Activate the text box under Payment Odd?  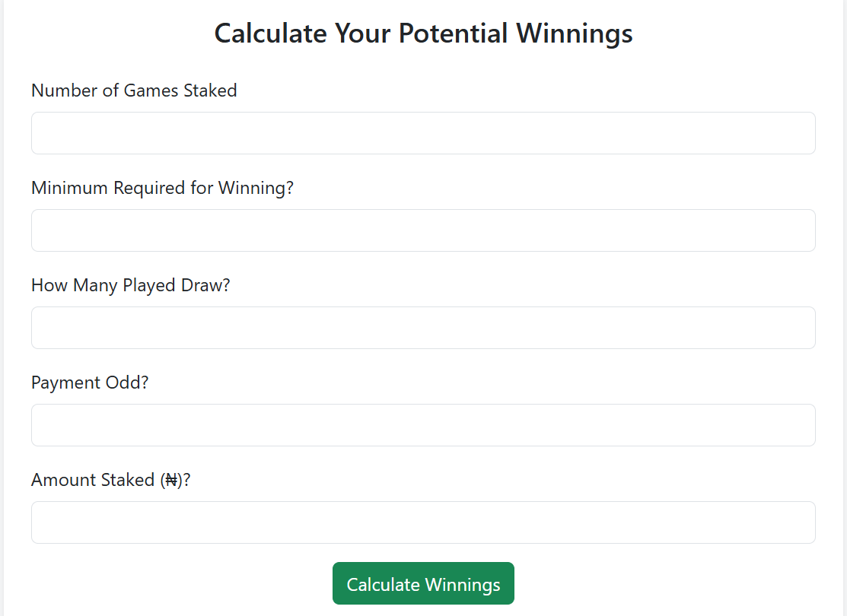pyautogui.click(x=423, y=425)
